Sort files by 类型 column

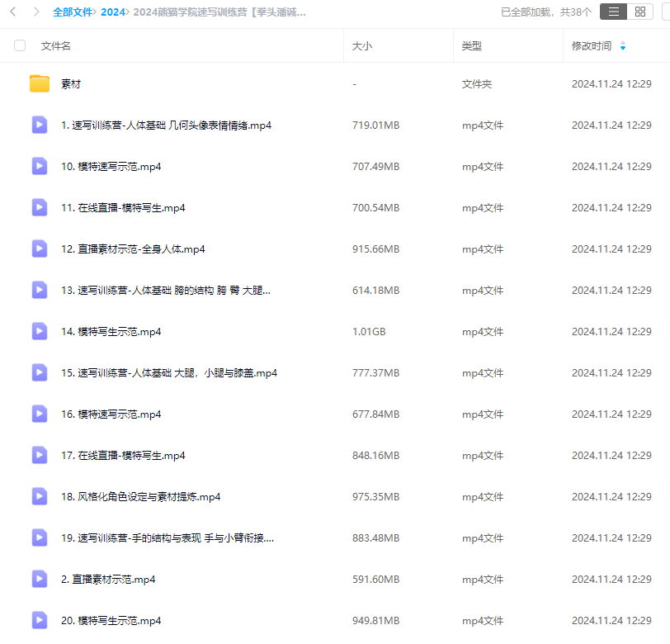coord(472,46)
